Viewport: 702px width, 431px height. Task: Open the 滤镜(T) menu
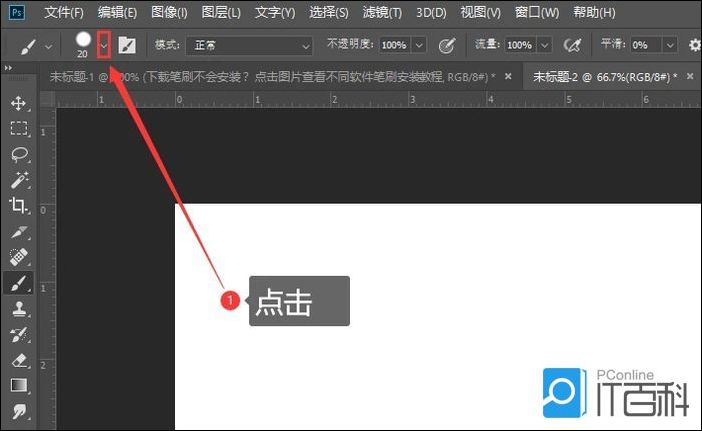click(382, 13)
